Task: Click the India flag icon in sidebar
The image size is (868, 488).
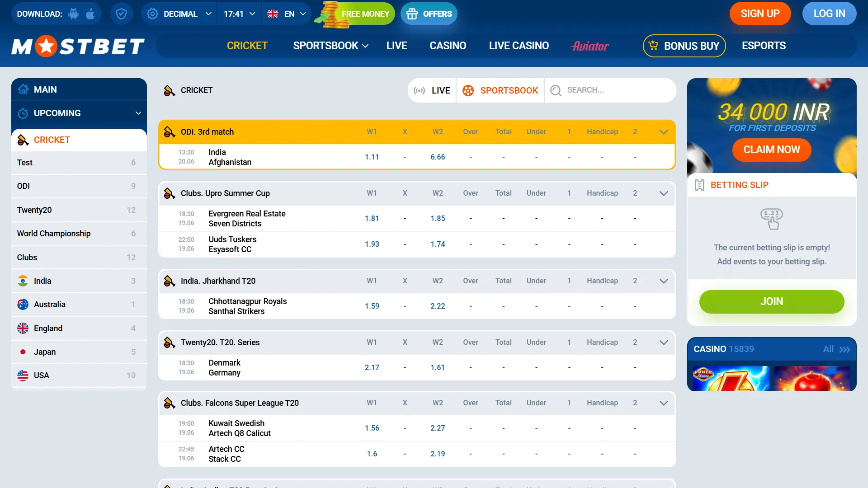Action: point(23,281)
